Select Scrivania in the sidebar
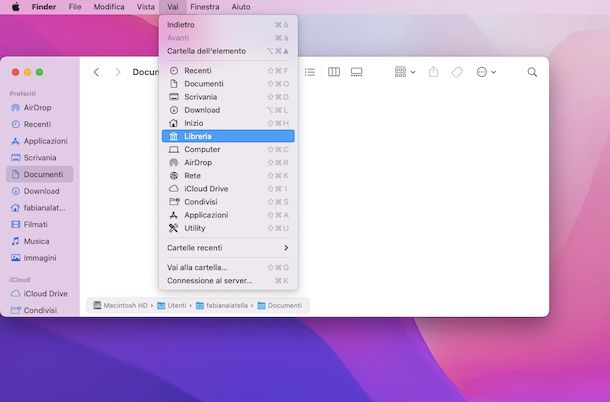Screen dimensions: 610x402 (x=40, y=158)
